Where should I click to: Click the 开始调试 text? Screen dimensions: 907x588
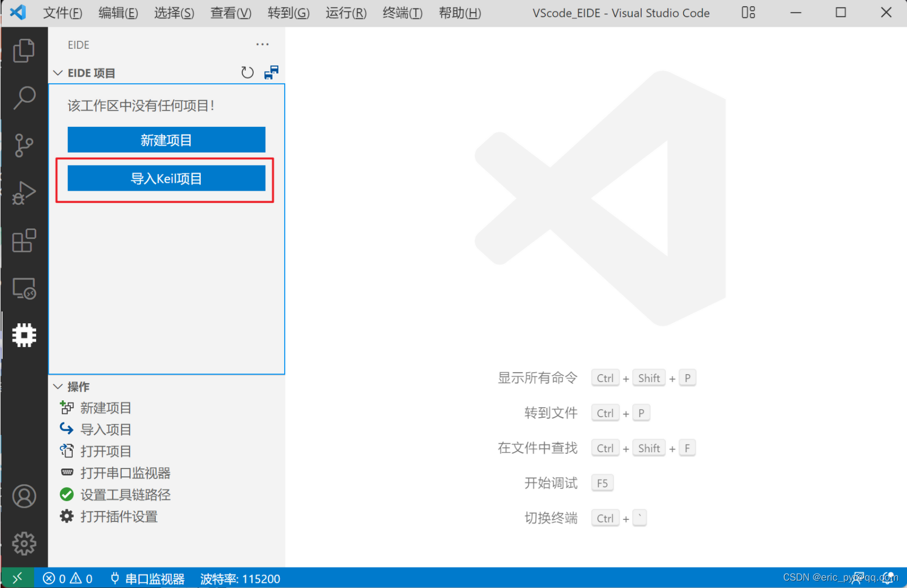pyautogui.click(x=551, y=483)
